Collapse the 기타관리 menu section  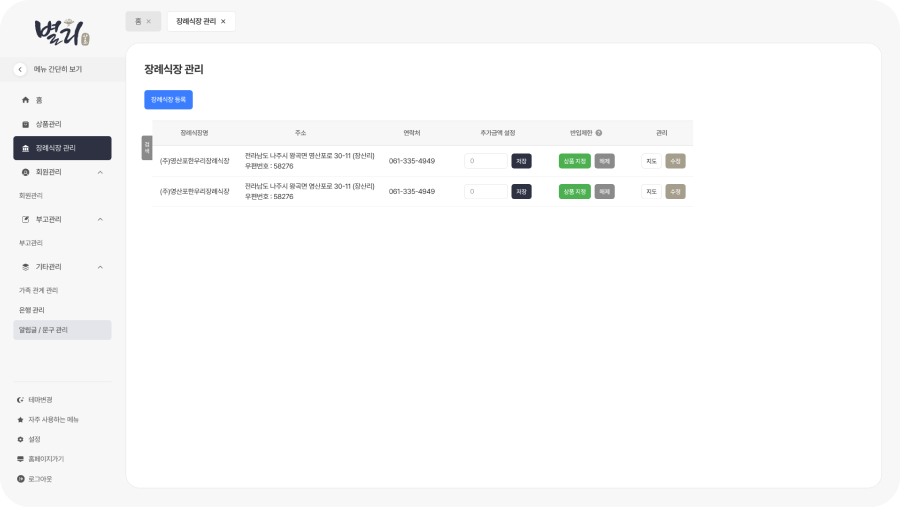point(100,267)
